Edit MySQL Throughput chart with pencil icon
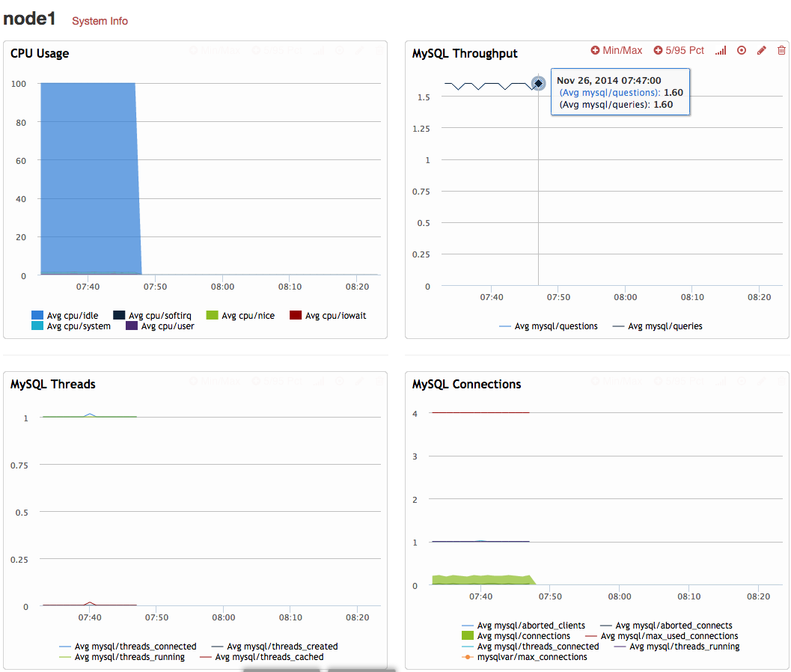 762,50
